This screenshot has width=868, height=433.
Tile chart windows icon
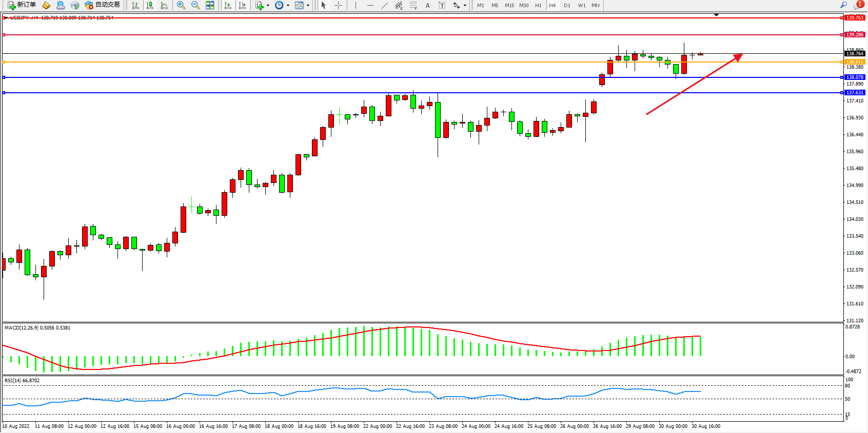pos(210,5)
